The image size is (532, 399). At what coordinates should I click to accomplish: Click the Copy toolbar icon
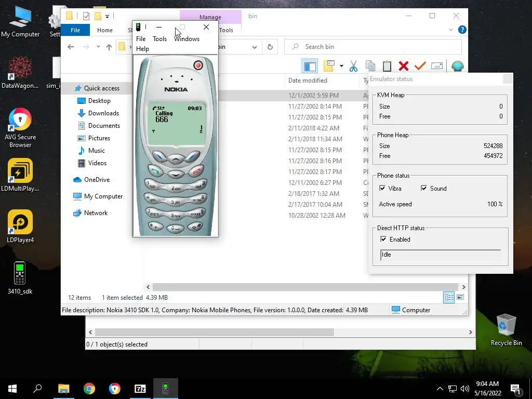coord(370,66)
